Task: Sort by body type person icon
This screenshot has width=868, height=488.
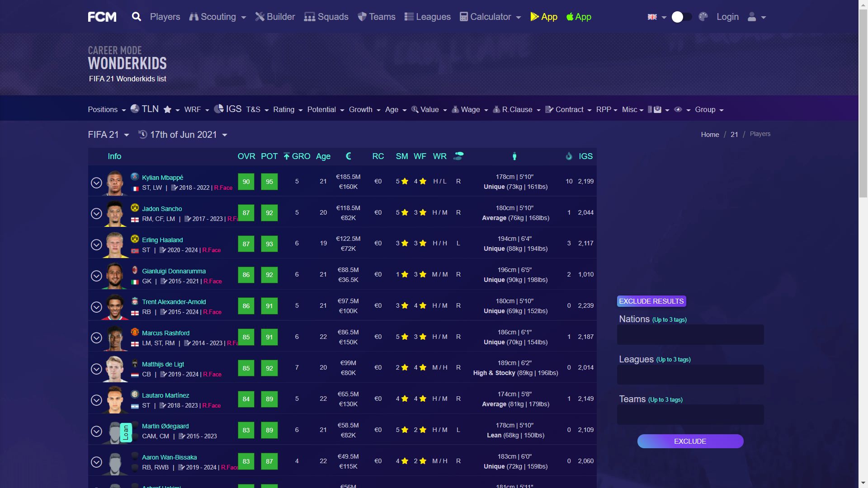Action: point(514,156)
